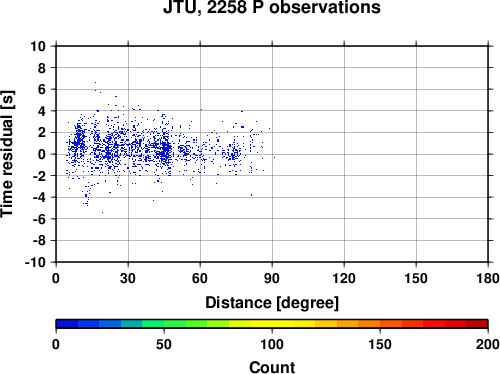Click the colorbar tick label '100'

pyautogui.click(x=272, y=344)
